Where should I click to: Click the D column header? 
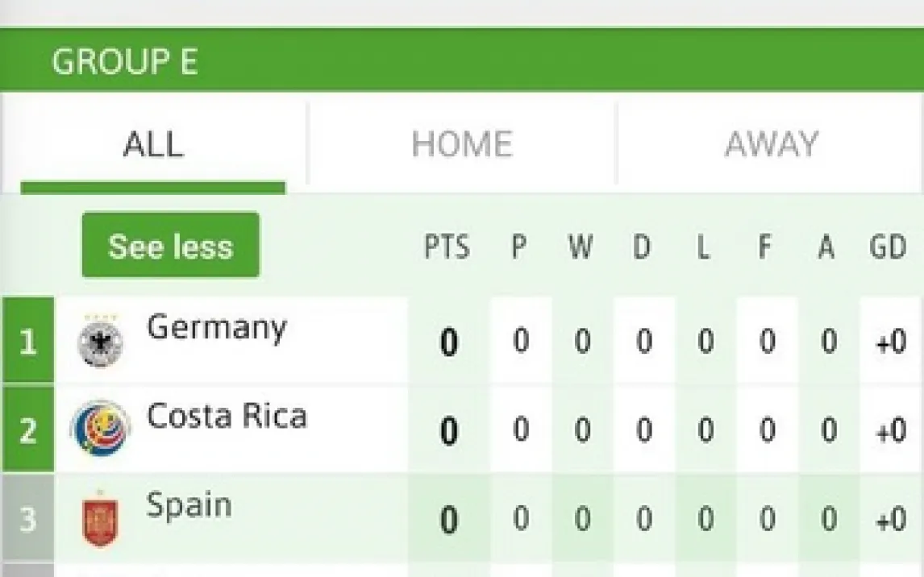[x=642, y=248]
